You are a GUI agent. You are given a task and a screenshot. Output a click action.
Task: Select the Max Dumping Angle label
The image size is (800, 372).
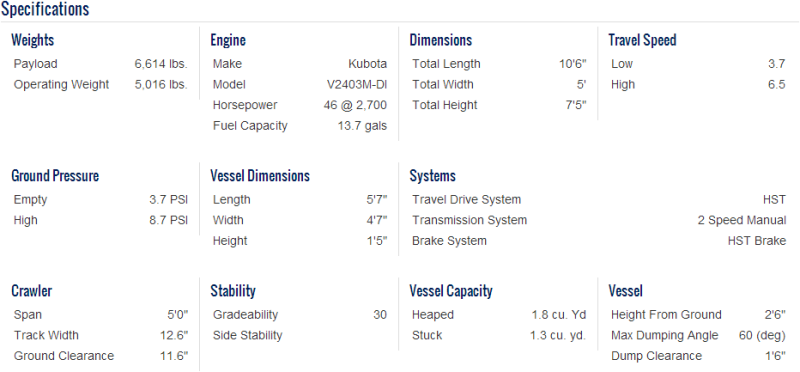665,335
